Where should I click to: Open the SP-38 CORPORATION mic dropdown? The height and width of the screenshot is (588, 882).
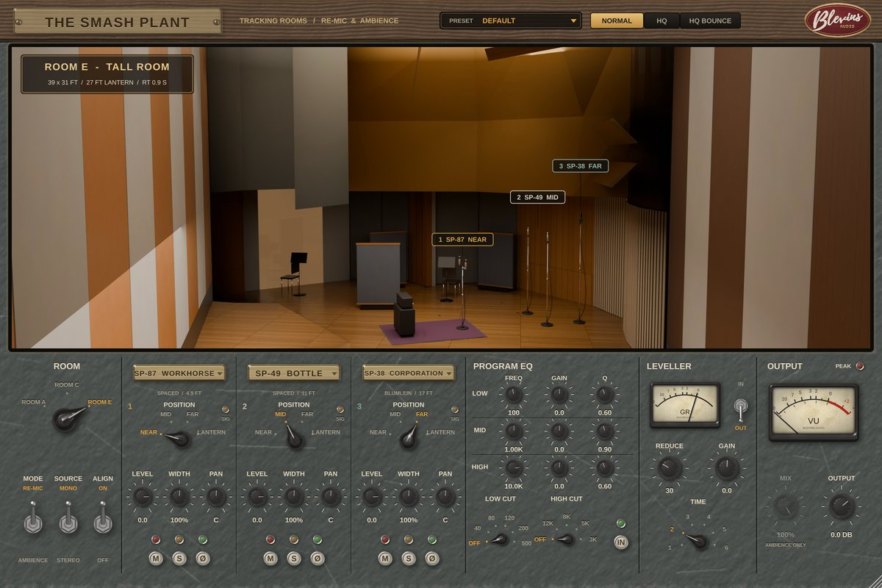click(x=409, y=373)
